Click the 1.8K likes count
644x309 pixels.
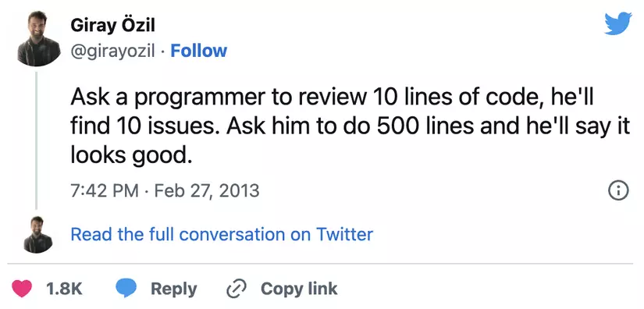click(x=64, y=289)
